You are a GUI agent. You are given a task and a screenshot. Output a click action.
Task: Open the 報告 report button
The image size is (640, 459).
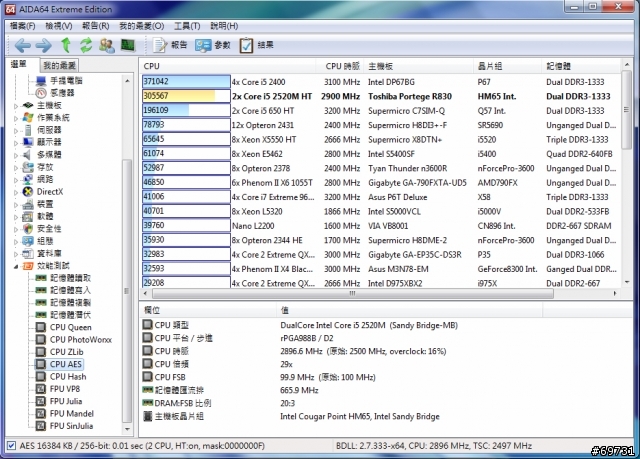pyautogui.click(x=170, y=45)
